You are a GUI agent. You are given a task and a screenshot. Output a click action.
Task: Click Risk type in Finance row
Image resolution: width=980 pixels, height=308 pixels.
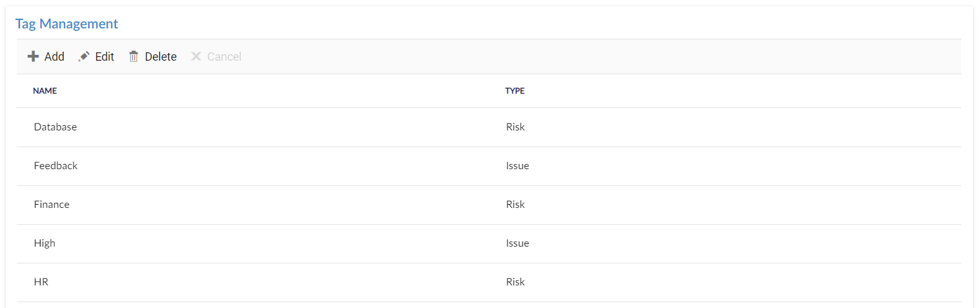pyautogui.click(x=515, y=205)
